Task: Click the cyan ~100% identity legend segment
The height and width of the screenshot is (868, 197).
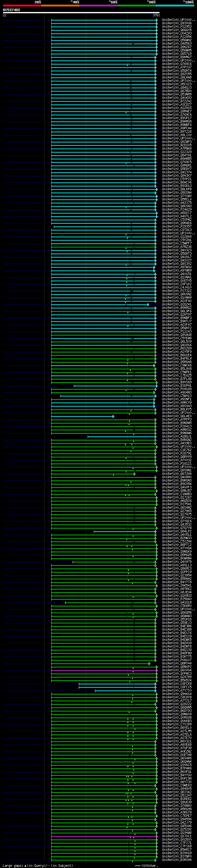Action: click(x=175, y=6)
